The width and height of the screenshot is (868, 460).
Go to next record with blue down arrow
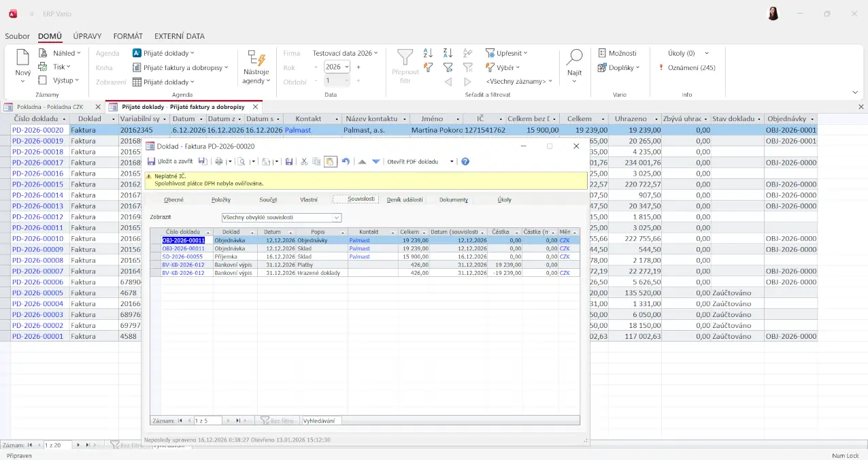point(375,162)
